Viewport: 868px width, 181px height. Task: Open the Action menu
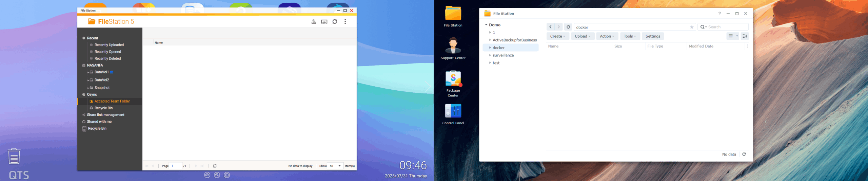(x=607, y=36)
